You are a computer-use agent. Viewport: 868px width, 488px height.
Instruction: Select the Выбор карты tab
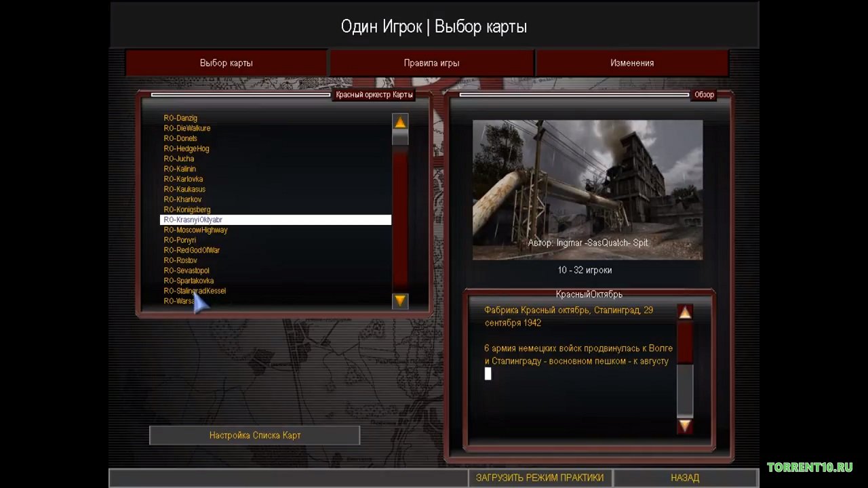pyautogui.click(x=226, y=63)
